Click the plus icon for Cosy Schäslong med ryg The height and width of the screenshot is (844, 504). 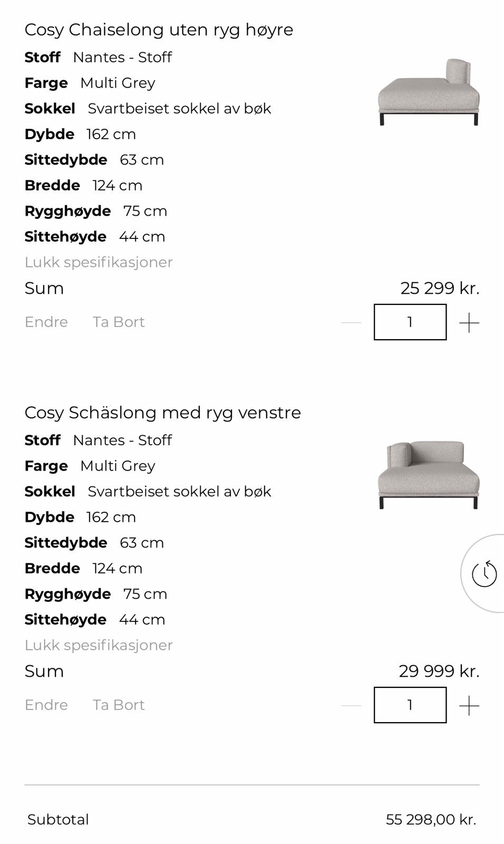coord(470,705)
